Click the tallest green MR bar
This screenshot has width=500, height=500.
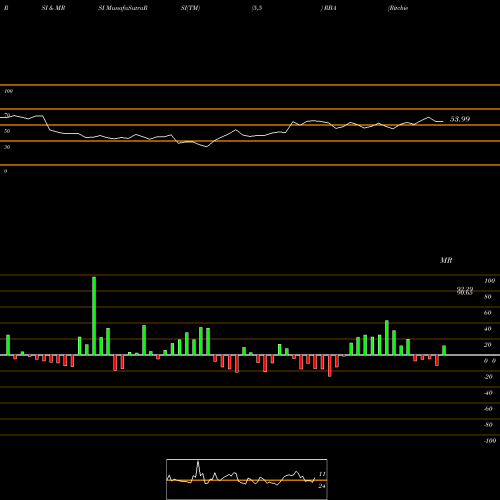coord(94,316)
